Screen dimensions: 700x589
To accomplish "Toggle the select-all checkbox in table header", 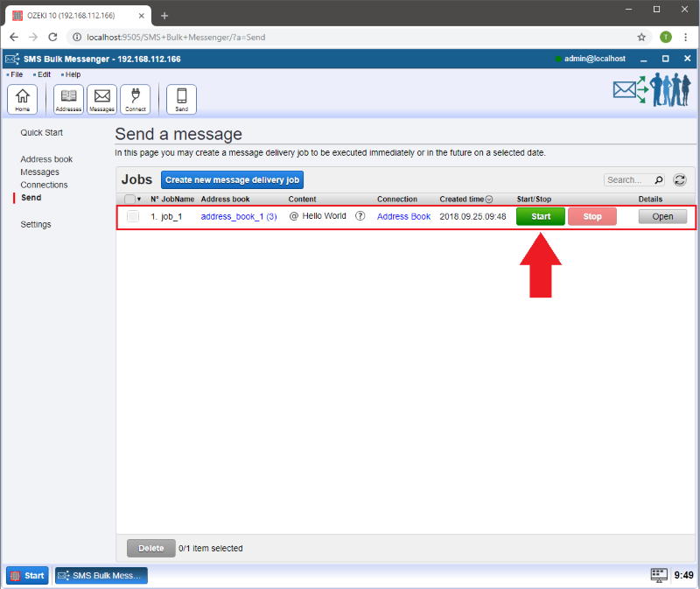I will [x=129, y=200].
